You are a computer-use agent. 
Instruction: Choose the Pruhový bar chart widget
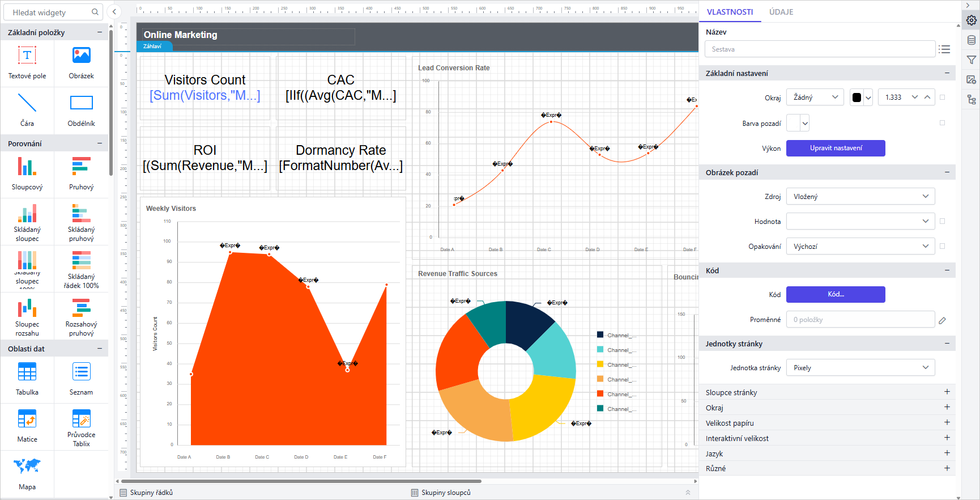tap(82, 174)
